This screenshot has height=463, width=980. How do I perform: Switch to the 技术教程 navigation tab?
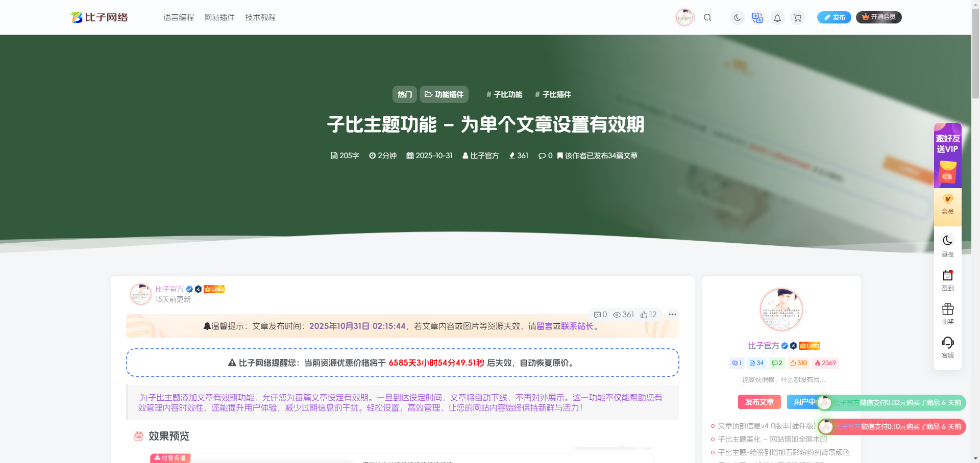click(x=260, y=17)
